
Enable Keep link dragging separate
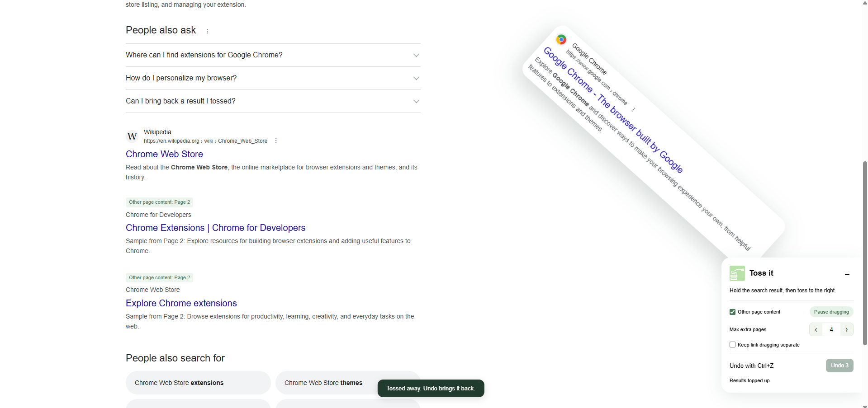coord(733,345)
